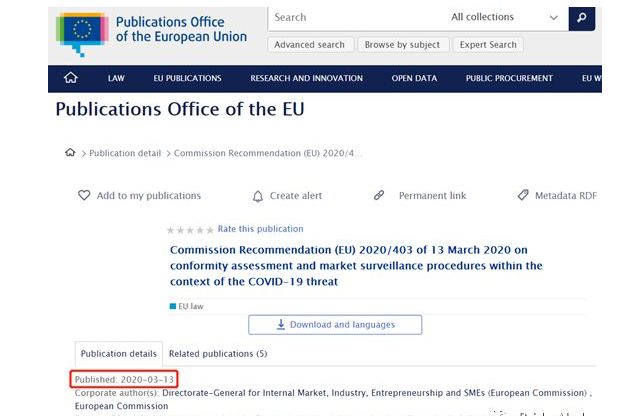Rate this publication five stars
Image resolution: width=633 pixels, height=416 pixels.
tap(210, 230)
